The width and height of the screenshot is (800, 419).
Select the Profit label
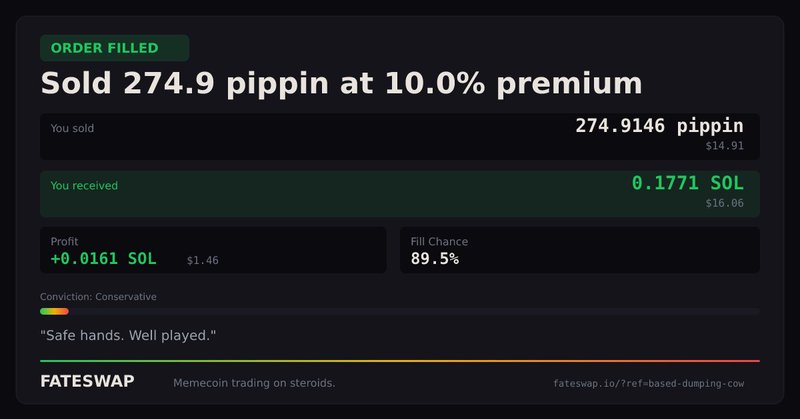64,241
